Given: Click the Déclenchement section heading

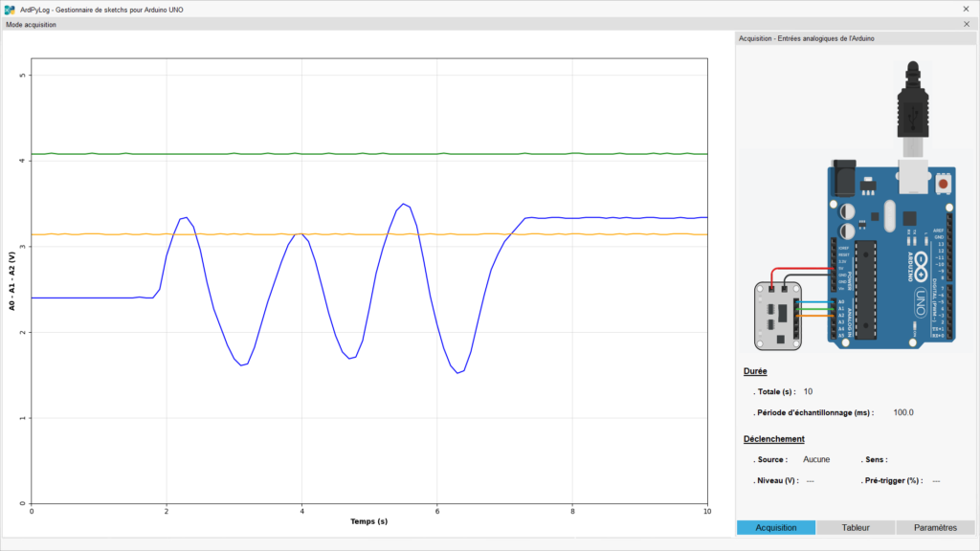Looking at the screenshot, I should (773, 439).
